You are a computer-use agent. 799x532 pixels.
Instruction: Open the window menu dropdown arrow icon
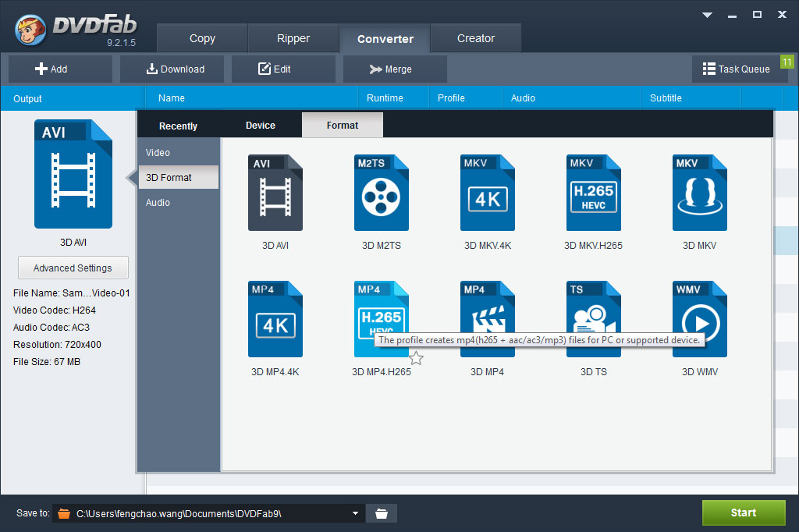pos(707,15)
